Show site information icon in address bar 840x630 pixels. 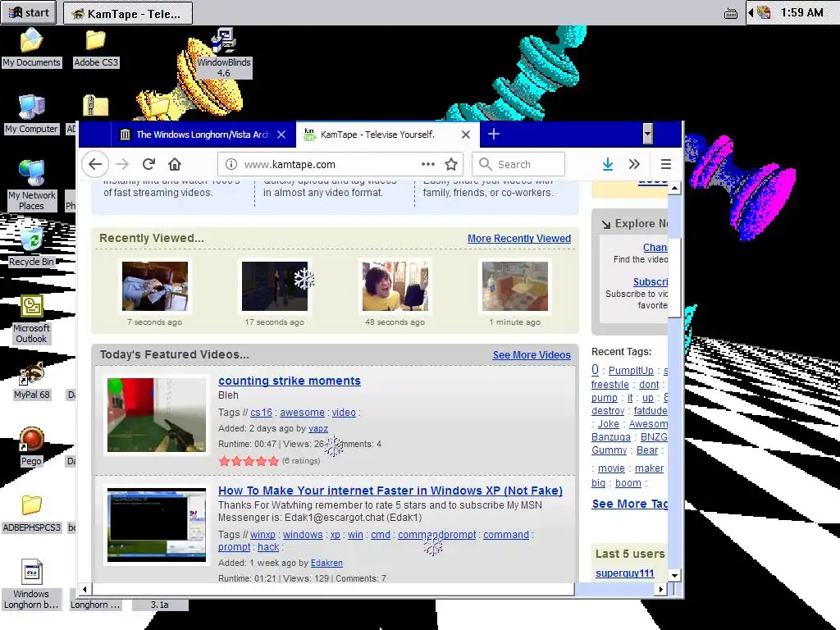coord(231,164)
